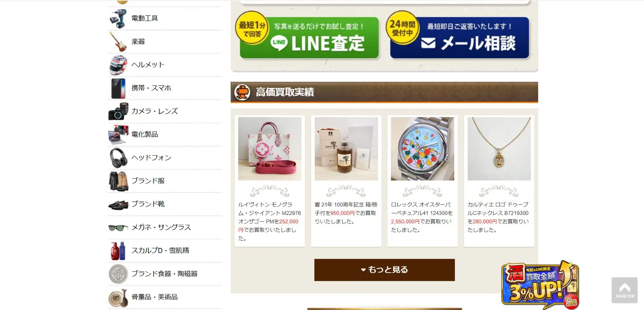
Task: Click the smartphone icon for 携帯・スマホ
Action: [x=118, y=88]
